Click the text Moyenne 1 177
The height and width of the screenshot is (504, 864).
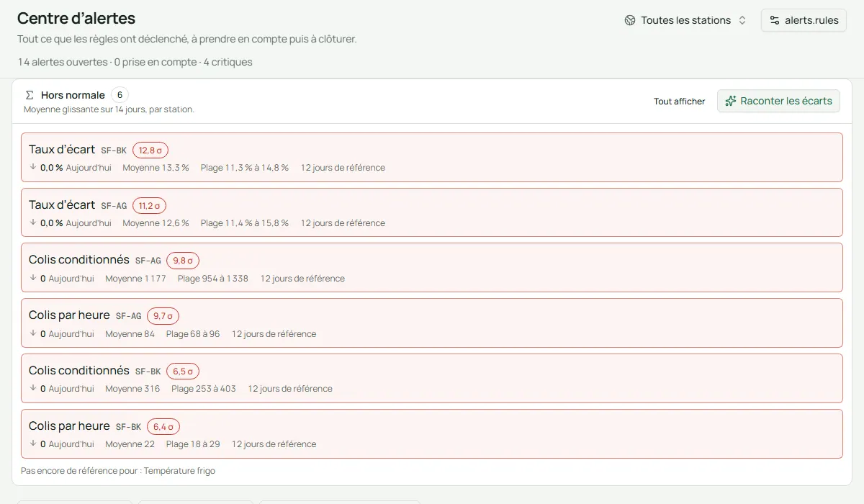coord(135,279)
